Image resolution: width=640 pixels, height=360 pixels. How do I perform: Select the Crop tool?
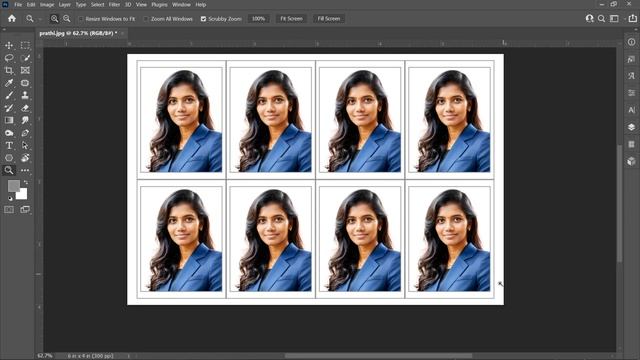pyautogui.click(x=9, y=70)
